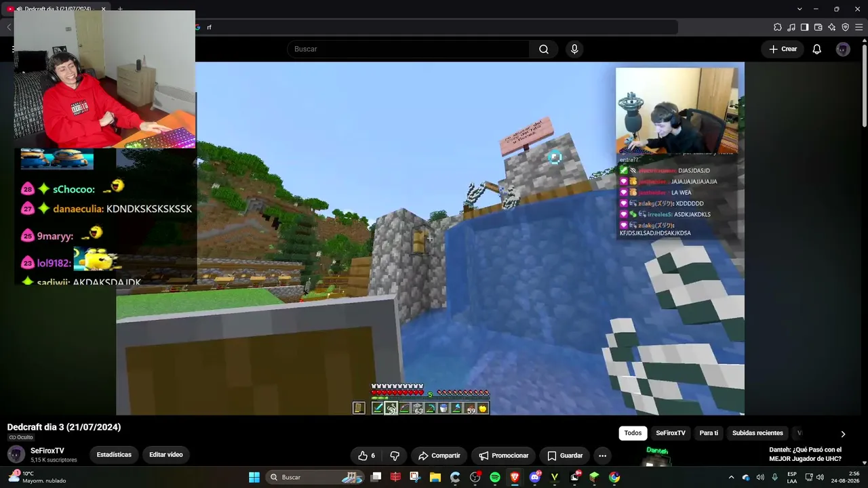
Task: Open the Danteh recommended video thumbnail
Action: click(657, 456)
